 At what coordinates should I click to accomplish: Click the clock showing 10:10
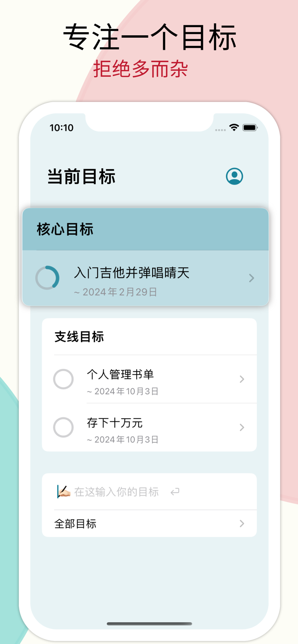click(x=61, y=128)
